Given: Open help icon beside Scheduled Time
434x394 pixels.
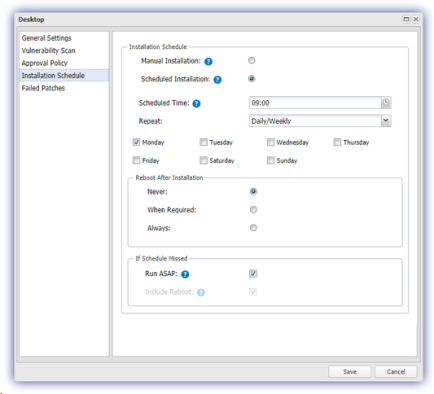Looking at the screenshot, I should tap(197, 104).
